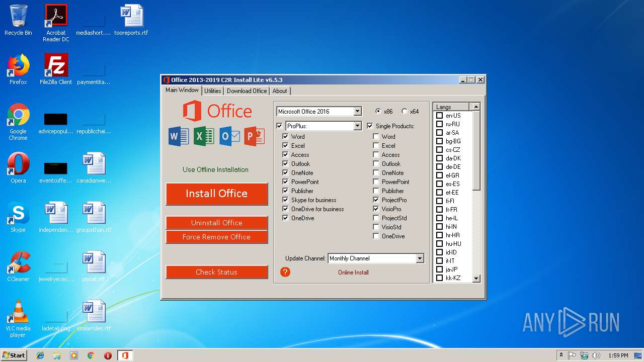Check the fr-FR language box

coord(439,210)
